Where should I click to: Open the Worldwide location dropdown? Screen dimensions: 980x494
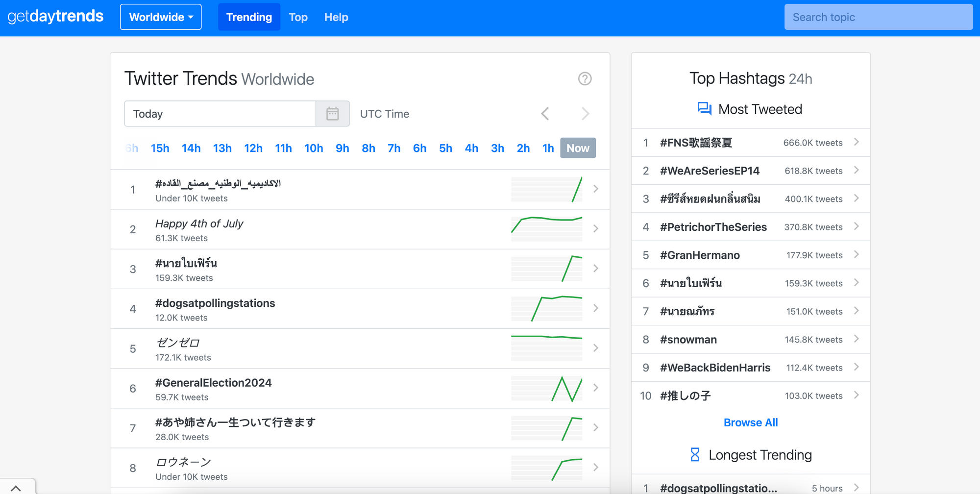click(160, 17)
